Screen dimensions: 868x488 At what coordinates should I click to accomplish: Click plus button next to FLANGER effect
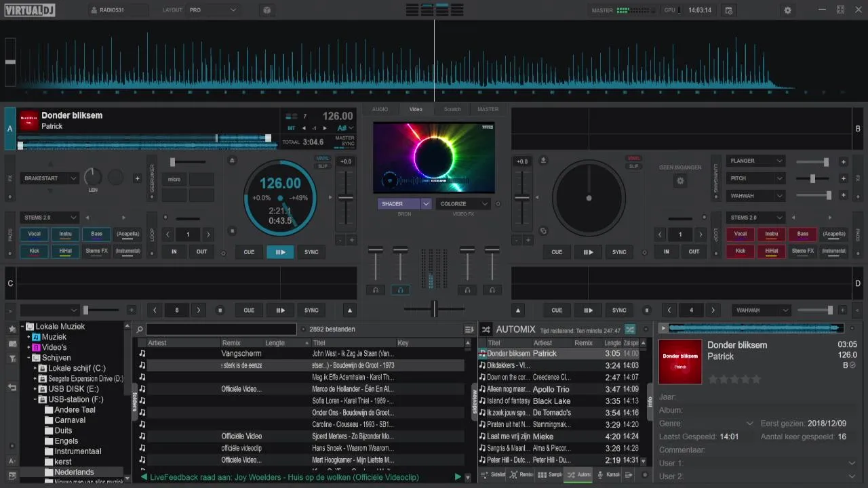tap(844, 161)
